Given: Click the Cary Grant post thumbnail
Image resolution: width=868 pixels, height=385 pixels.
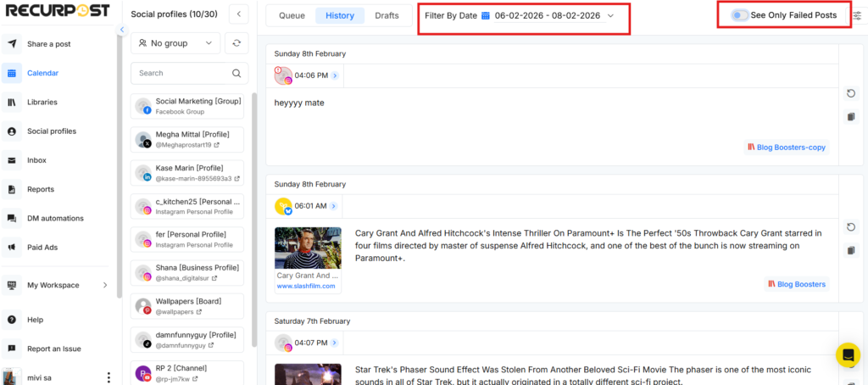Looking at the screenshot, I should (x=307, y=248).
